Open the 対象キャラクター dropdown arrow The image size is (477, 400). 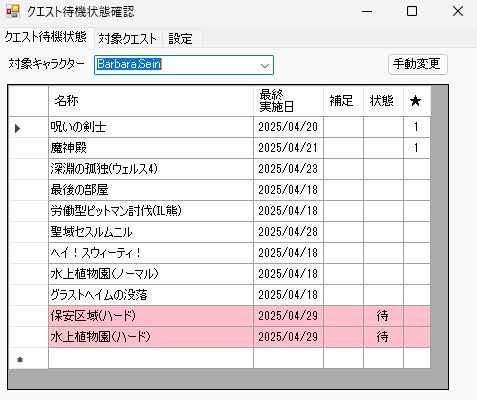click(265, 65)
